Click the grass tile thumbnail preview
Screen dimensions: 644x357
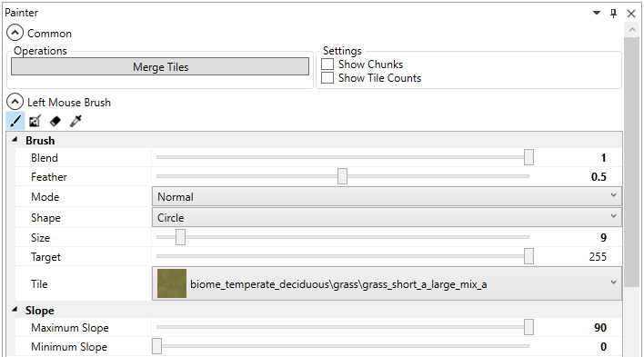(x=172, y=283)
